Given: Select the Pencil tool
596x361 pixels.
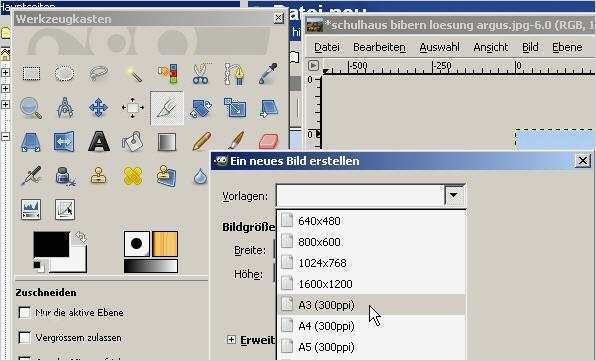Looking at the screenshot, I should (201, 141).
